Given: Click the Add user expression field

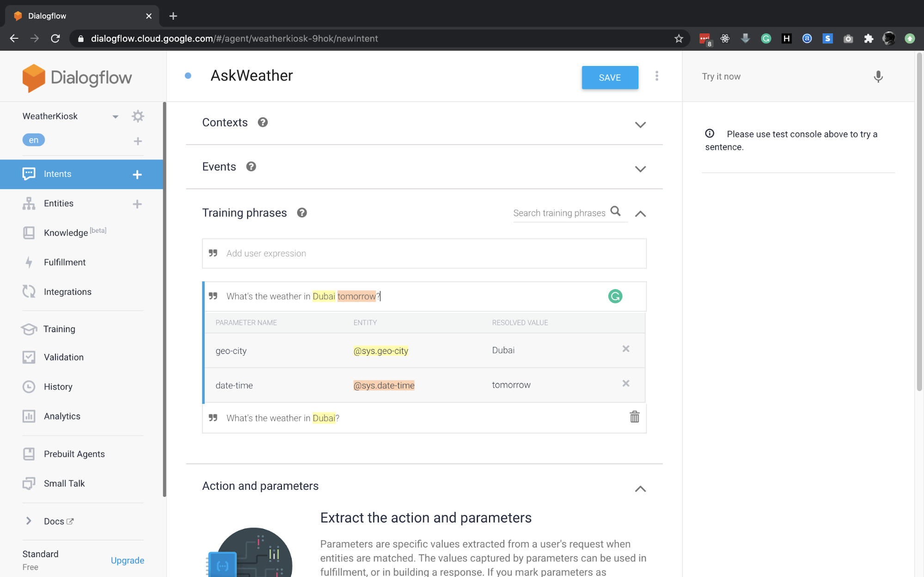Looking at the screenshot, I should pos(423,253).
